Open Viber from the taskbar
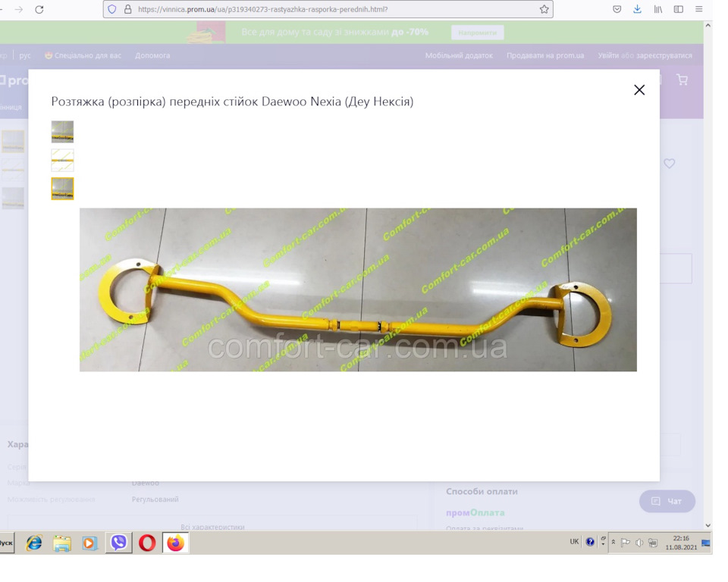Viewport: 728px width, 582px height. click(x=119, y=543)
